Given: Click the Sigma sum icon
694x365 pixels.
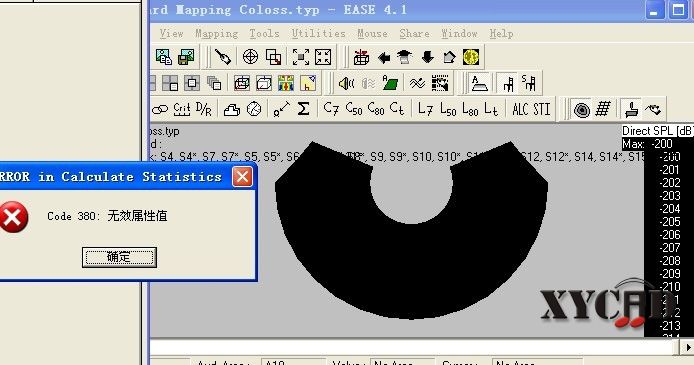Looking at the screenshot, I should pyautogui.click(x=303, y=109).
